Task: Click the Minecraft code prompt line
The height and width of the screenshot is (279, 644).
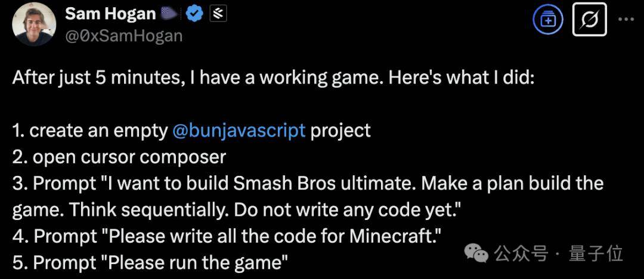Action: pos(227,236)
